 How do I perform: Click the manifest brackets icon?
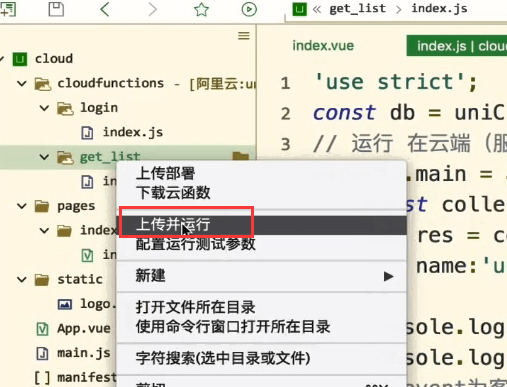click(x=42, y=378)
